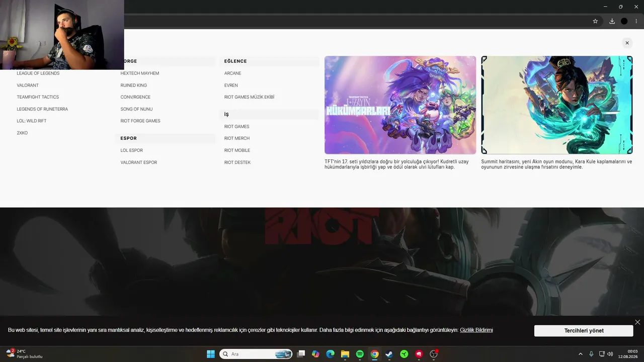Open Ruined King link
Image resolution: width=644 pixels, height=362 pixels.
134,85
